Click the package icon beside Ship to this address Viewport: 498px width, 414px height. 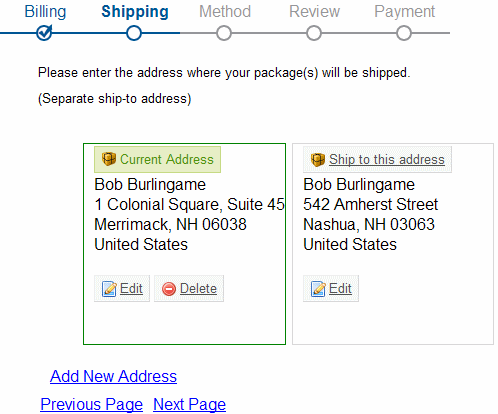318,159
